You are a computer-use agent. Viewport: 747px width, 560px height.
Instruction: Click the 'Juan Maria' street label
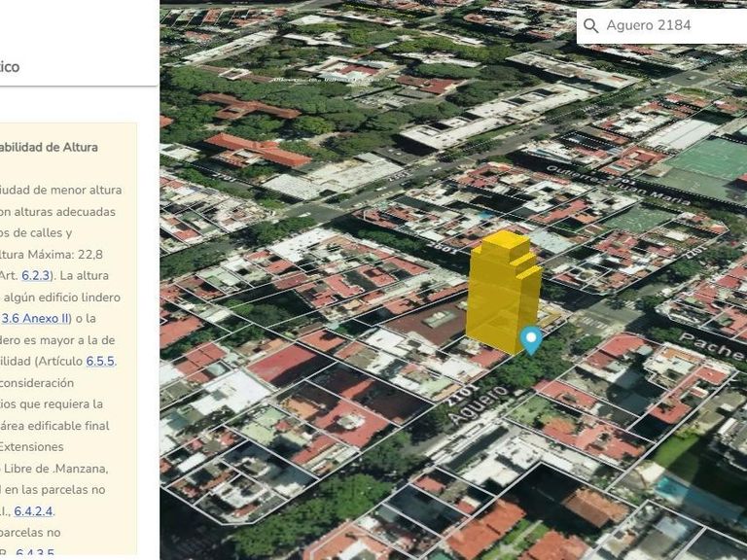594,182
